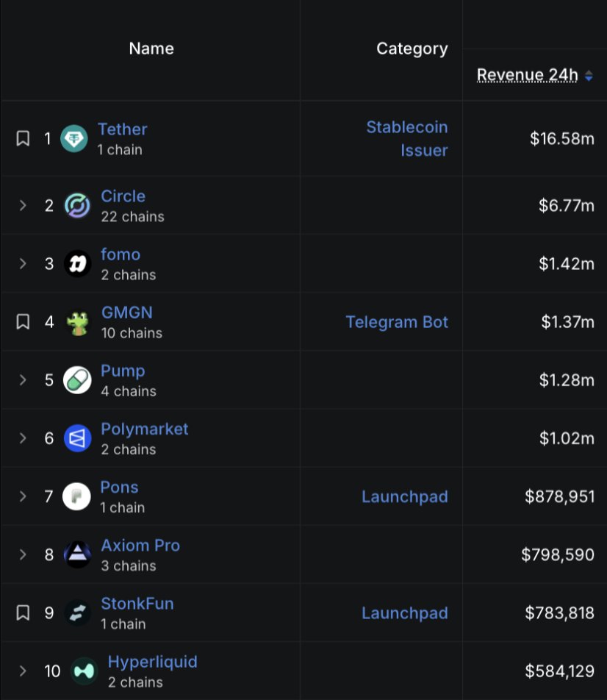This screenshot has height=700, width=607.
Task: Toggle the bookmark for GMGN
Action: coord(23,321)
